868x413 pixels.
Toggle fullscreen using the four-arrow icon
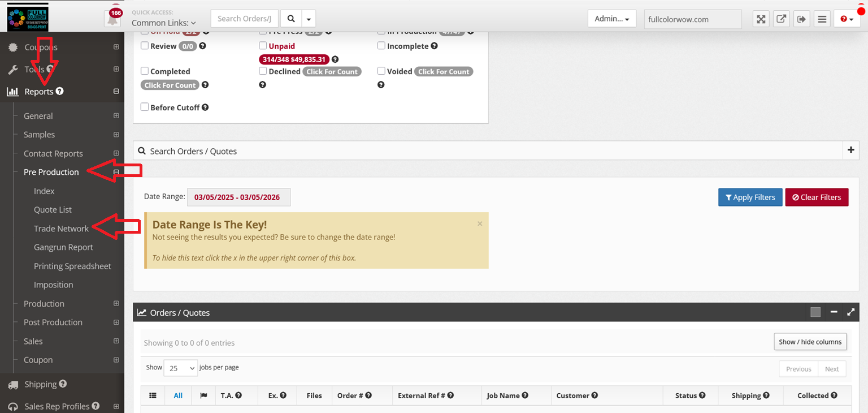click(x=761, y=19)
